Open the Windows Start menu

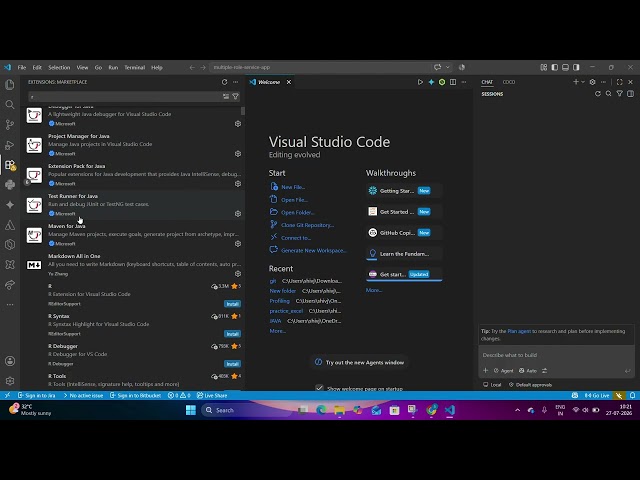click(191, 410)
